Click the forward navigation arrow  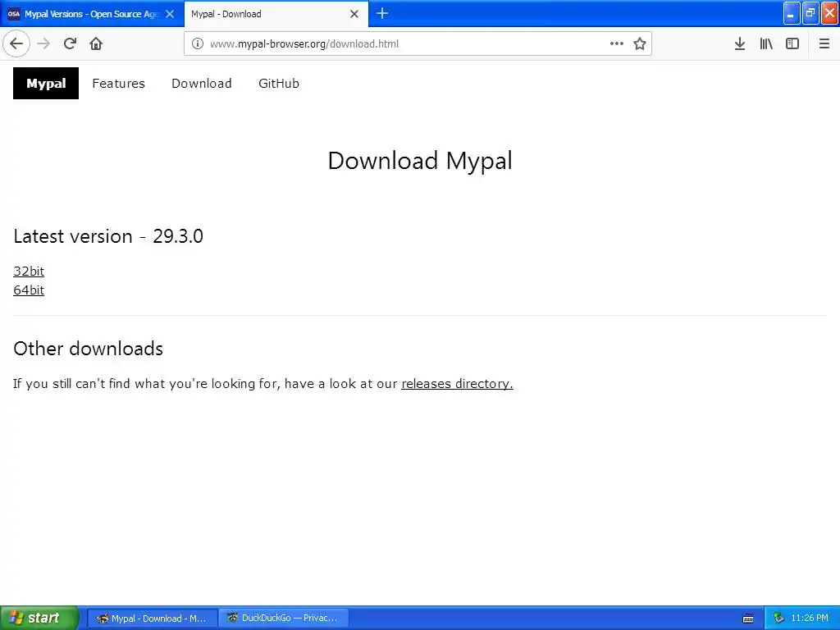tap(43, 43)
